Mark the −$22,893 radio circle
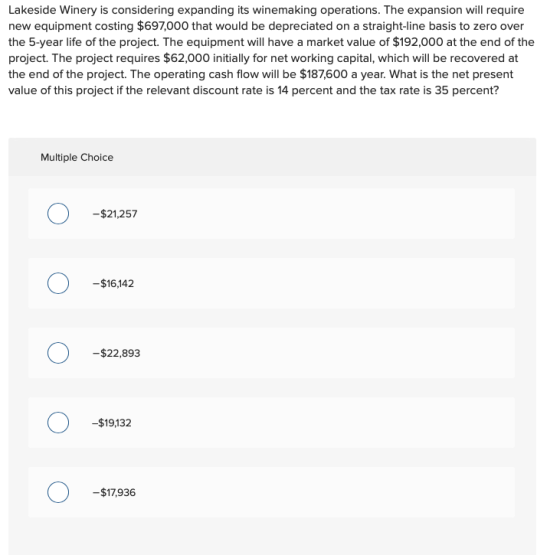Image resolution: width=560 pixels, height=555 pixels. tap(58, 353)
